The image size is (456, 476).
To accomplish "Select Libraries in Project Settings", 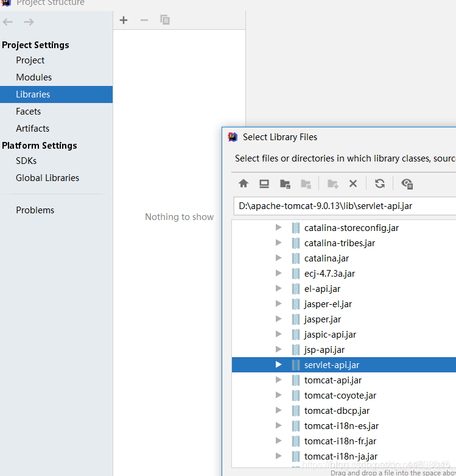I will tap(57, 94).
